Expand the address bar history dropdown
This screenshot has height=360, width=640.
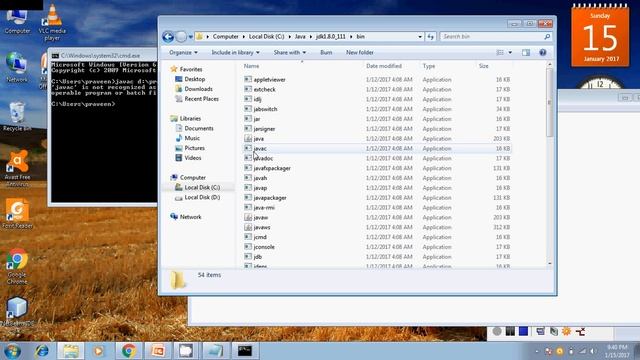420,37
